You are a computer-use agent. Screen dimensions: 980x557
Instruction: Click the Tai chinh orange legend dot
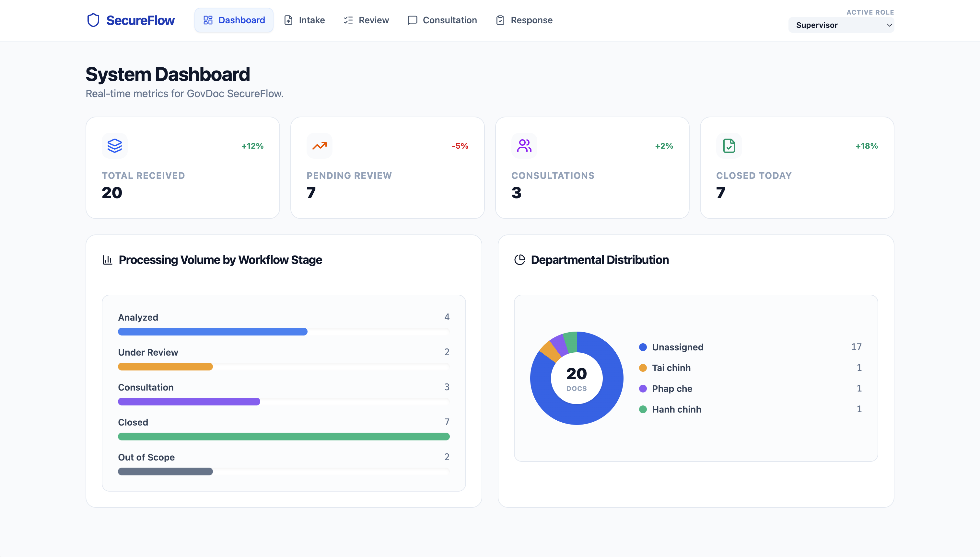pos(643,368)
